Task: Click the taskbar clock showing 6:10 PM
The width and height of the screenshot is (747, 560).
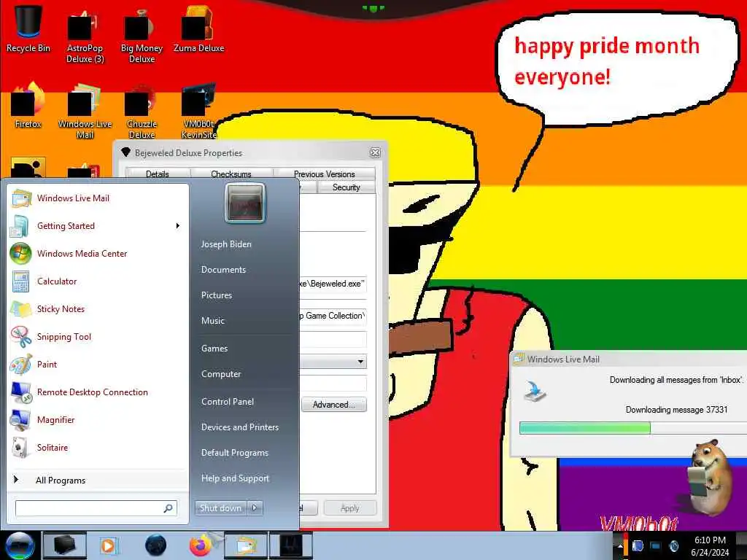Action: 710,546
